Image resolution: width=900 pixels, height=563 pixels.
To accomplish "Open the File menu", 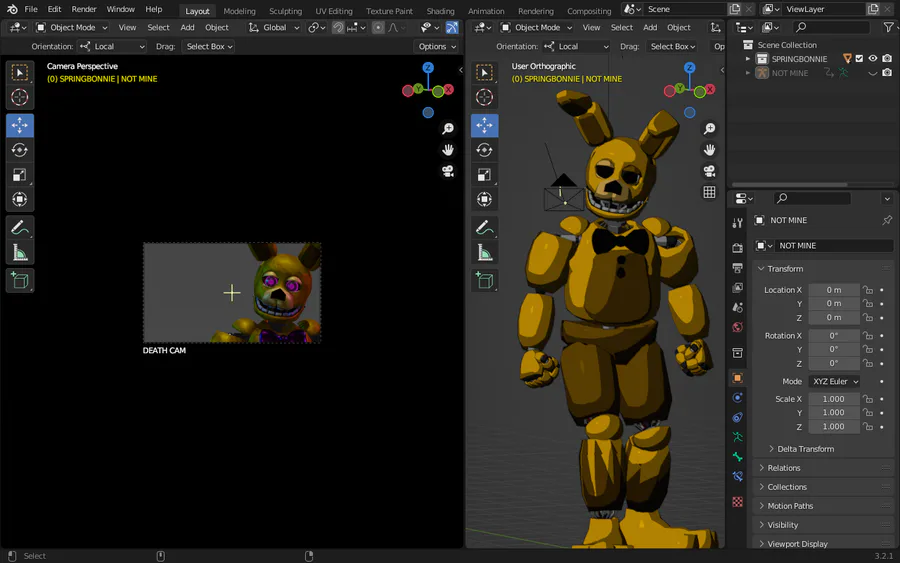I will (31, 9).
